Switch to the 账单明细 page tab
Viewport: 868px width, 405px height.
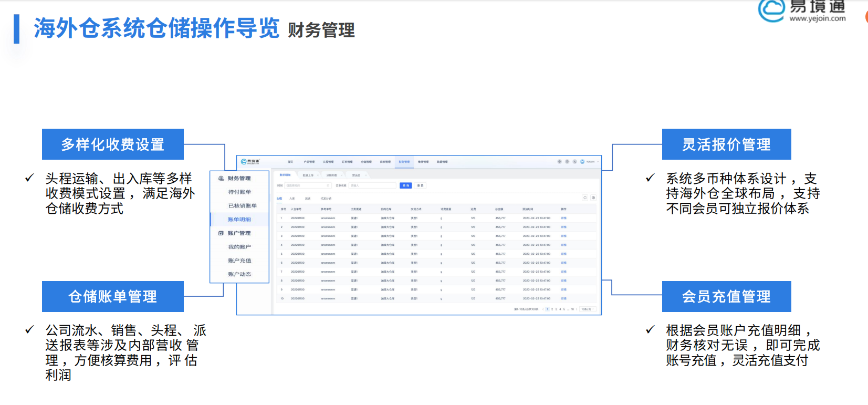coord(285,175)
